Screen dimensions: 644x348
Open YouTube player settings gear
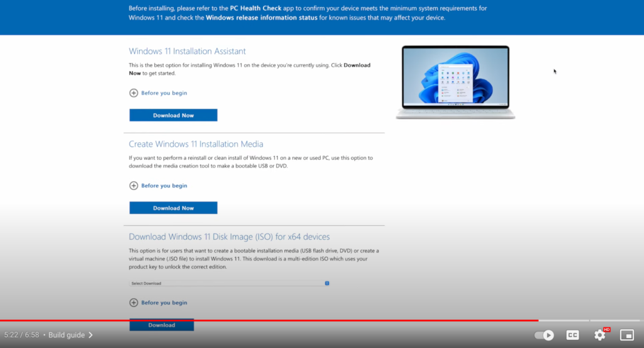(x=599, y=335)
